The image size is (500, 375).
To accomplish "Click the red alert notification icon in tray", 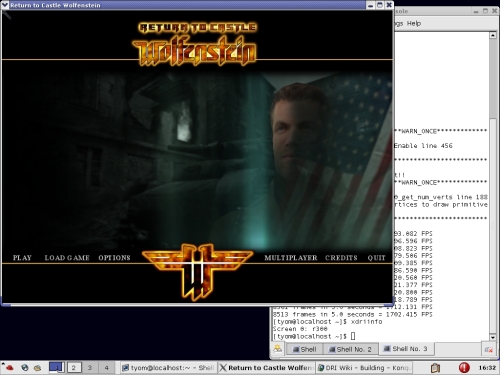I will tap(464, 368).
